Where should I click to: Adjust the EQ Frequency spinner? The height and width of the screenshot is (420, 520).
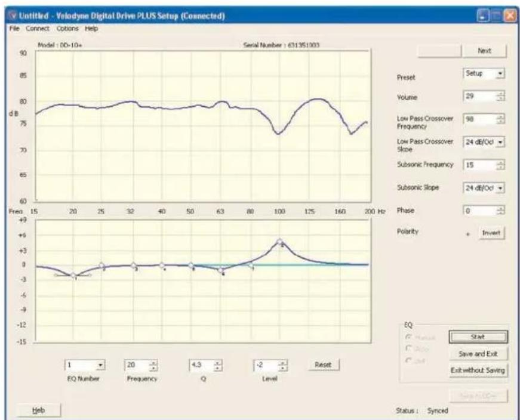coord(153,365)
